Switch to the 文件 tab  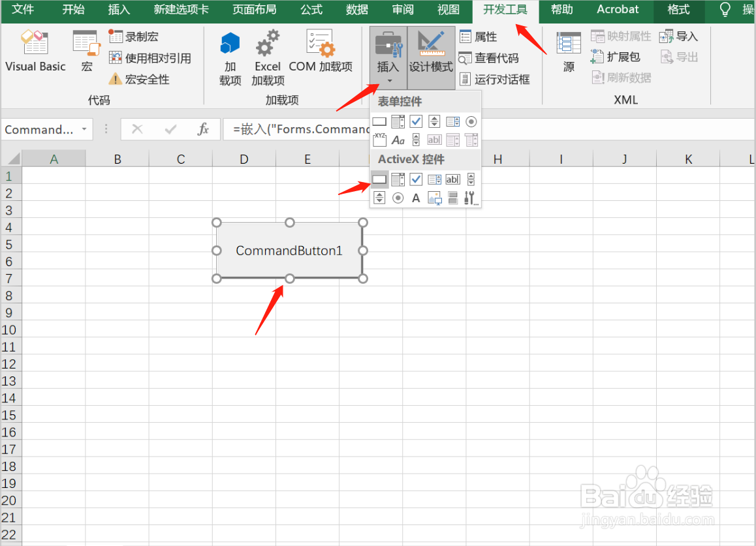[x=23, y=10]
